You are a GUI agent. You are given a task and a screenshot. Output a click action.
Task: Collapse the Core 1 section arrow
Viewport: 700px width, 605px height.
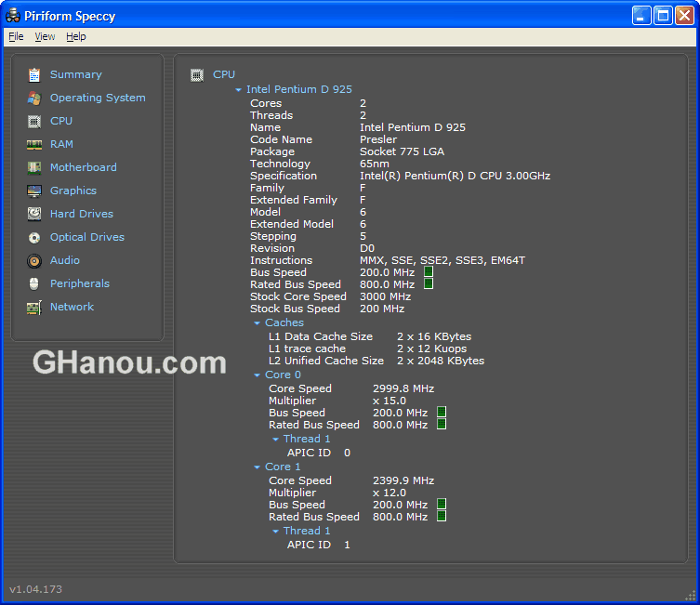[257, 467]
